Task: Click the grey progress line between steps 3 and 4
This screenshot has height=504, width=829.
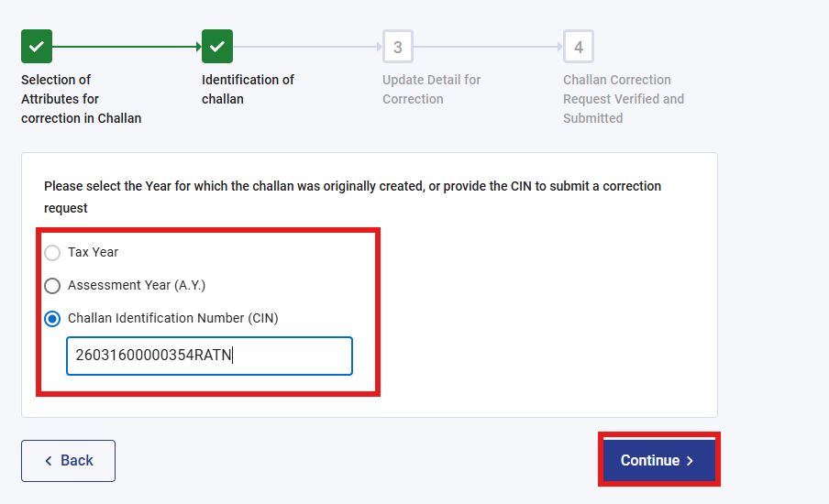Action: [x=488, y=46]
